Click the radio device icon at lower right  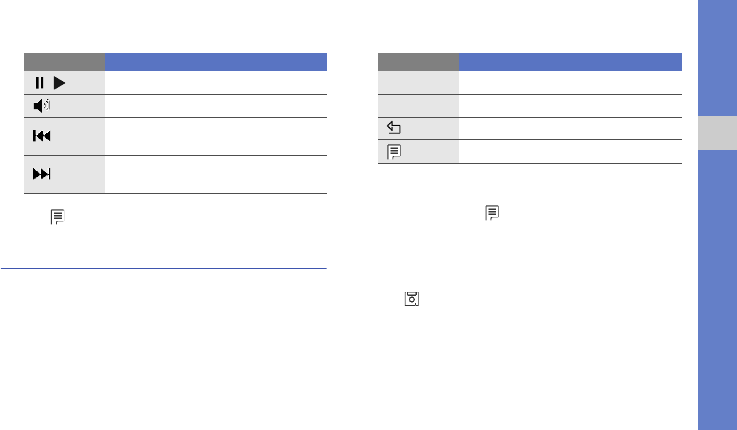(411, 298)
